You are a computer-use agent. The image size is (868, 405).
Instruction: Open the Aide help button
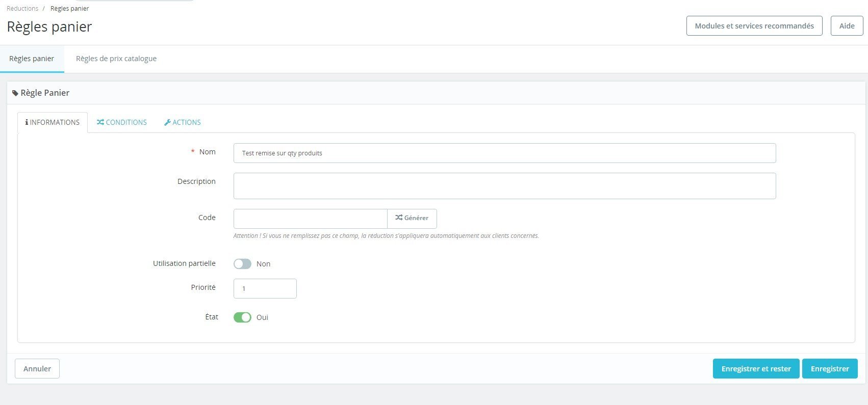click(x=847, y=26)
